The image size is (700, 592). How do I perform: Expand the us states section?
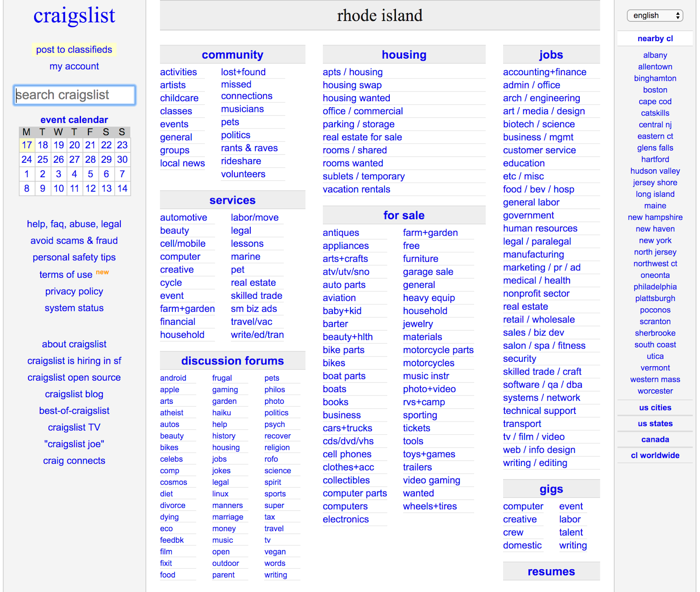655,424
